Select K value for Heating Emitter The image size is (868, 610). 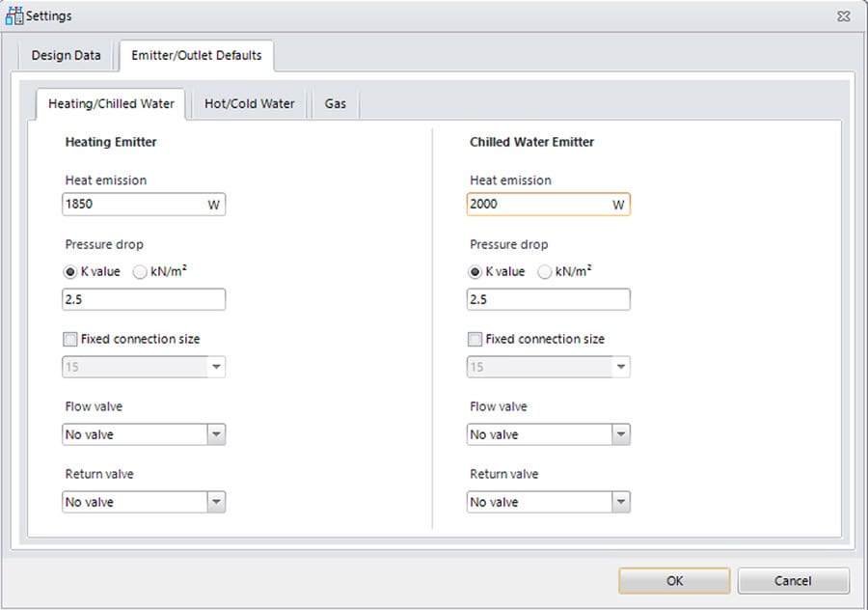(71, 271)
